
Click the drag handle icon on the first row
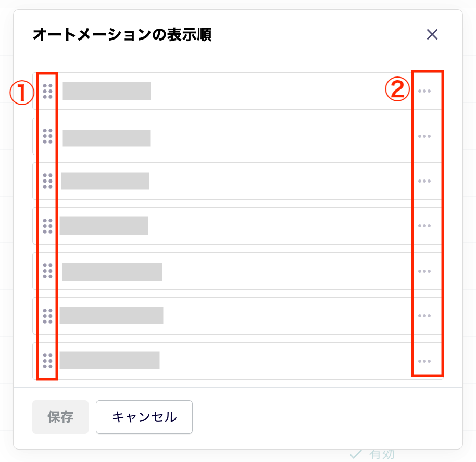click(x=47, y=91)
